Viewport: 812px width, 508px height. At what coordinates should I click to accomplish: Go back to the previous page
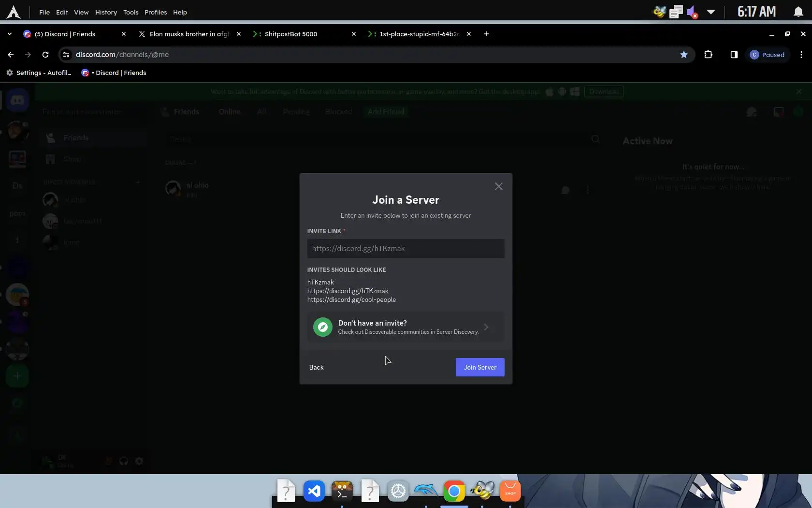11,55
